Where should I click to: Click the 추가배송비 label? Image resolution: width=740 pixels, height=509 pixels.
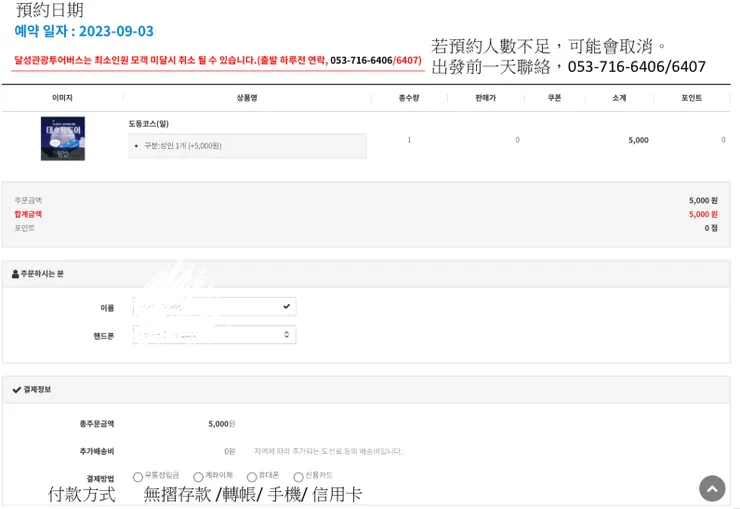pos(97,451)
